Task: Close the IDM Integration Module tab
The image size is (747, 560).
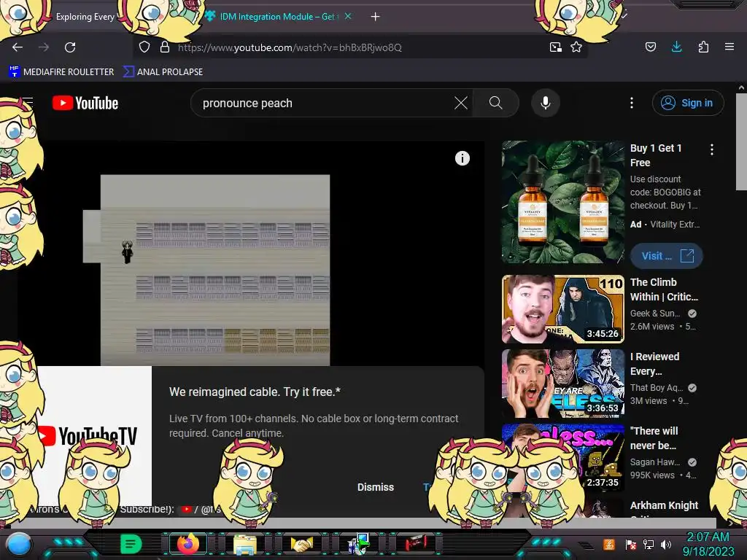Action: (348, 16)
